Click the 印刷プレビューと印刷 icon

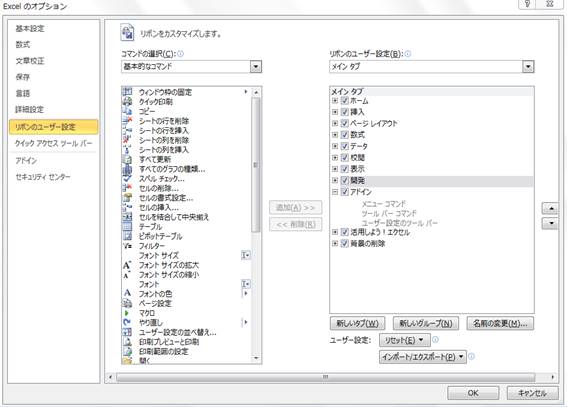click(127, 342)
